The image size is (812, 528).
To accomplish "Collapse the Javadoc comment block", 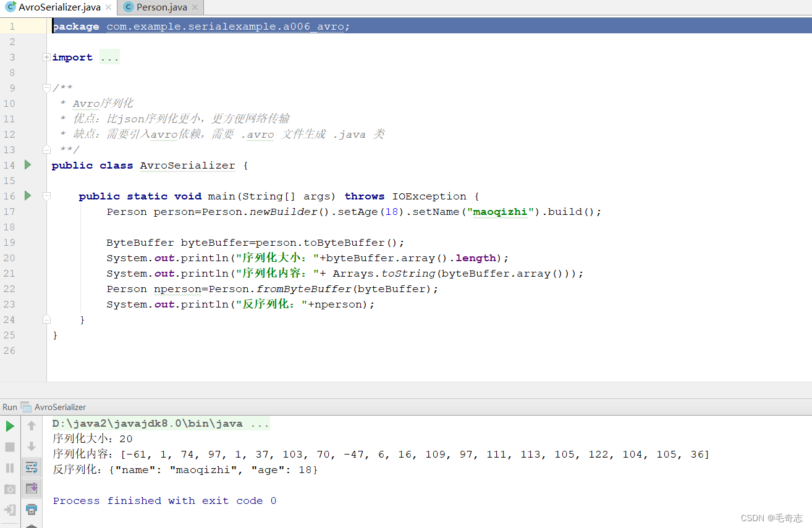I will point(47,88).
